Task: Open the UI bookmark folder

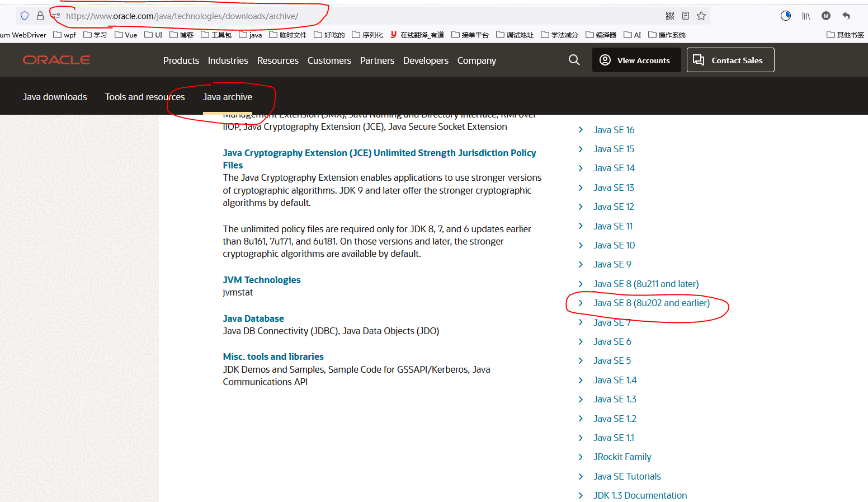Action: click(153, 35)
